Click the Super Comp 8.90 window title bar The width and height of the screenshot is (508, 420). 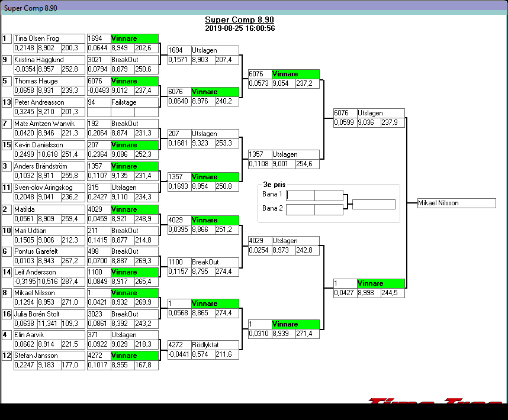tap(254, 6)
